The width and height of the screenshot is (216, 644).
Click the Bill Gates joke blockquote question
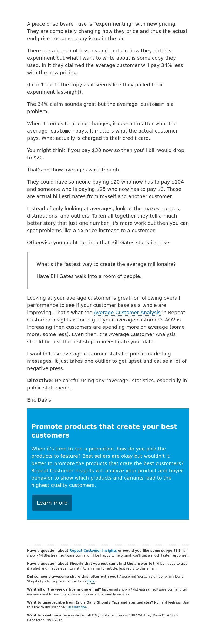point(106,264)
